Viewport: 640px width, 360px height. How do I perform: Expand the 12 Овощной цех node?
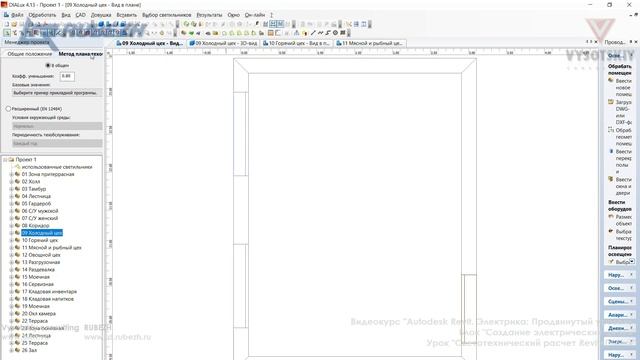11,255
